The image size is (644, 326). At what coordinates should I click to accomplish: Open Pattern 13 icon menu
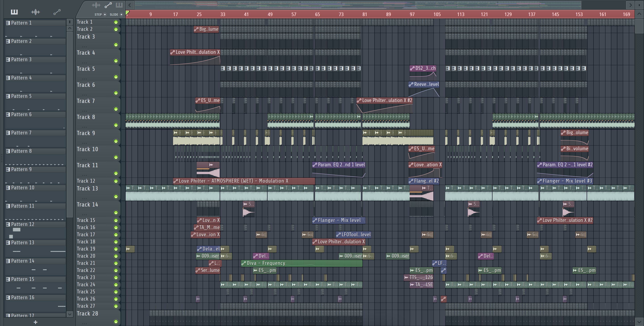click(x=8, y=243)
